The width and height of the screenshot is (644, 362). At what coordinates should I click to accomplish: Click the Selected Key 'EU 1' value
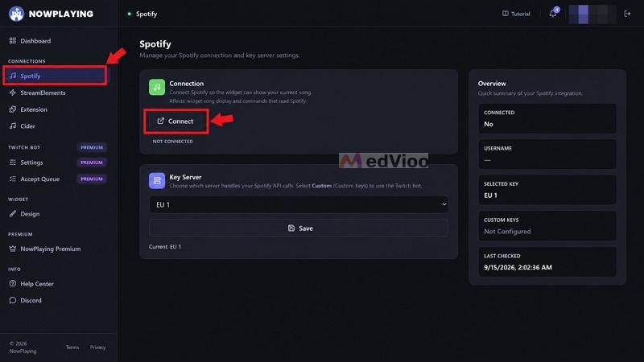[x=490, y=195]
